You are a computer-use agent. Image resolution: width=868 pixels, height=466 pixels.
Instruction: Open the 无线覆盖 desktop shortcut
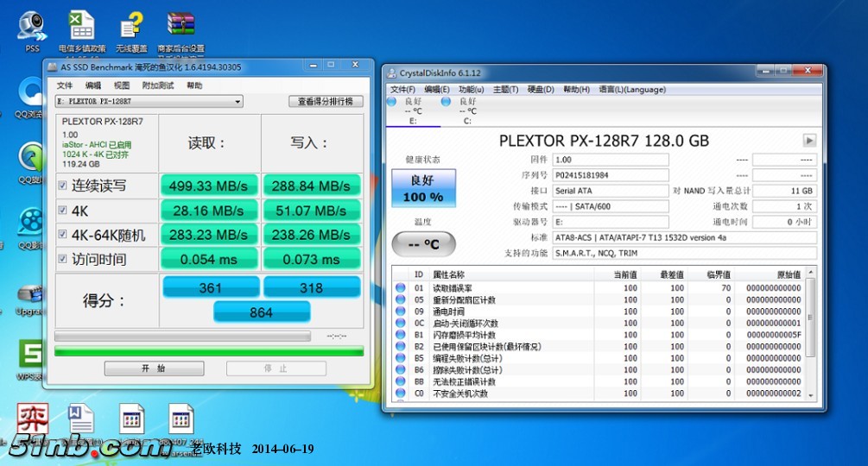click(x=131, y=26)
